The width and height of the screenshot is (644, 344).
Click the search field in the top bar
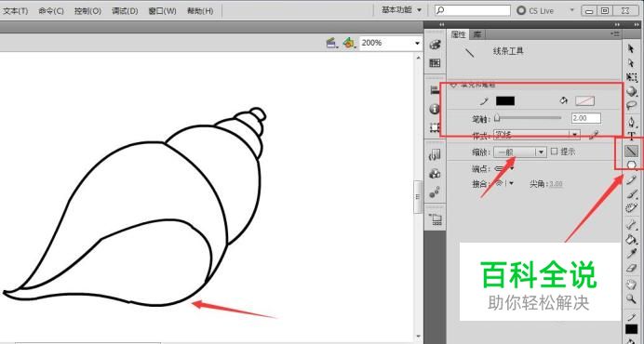pyautogui.click(x=473, y=10)
